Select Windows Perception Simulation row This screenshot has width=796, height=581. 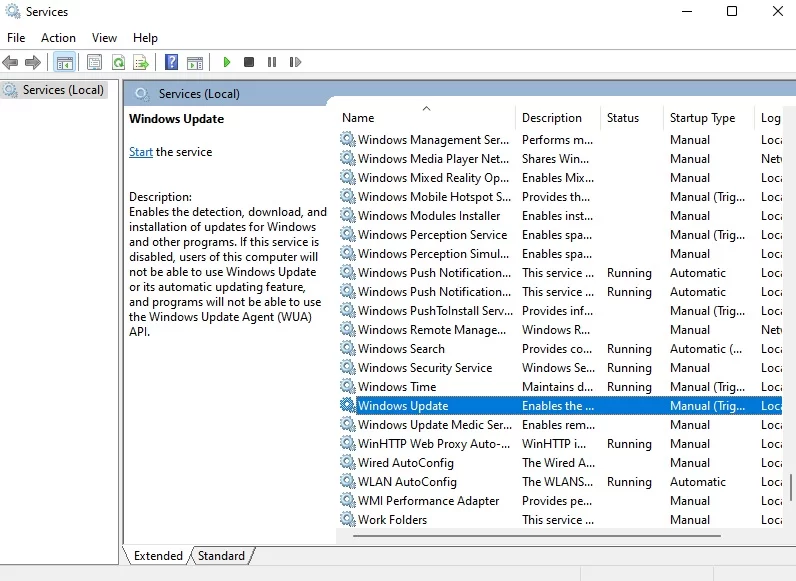click(x=560, y=253)
